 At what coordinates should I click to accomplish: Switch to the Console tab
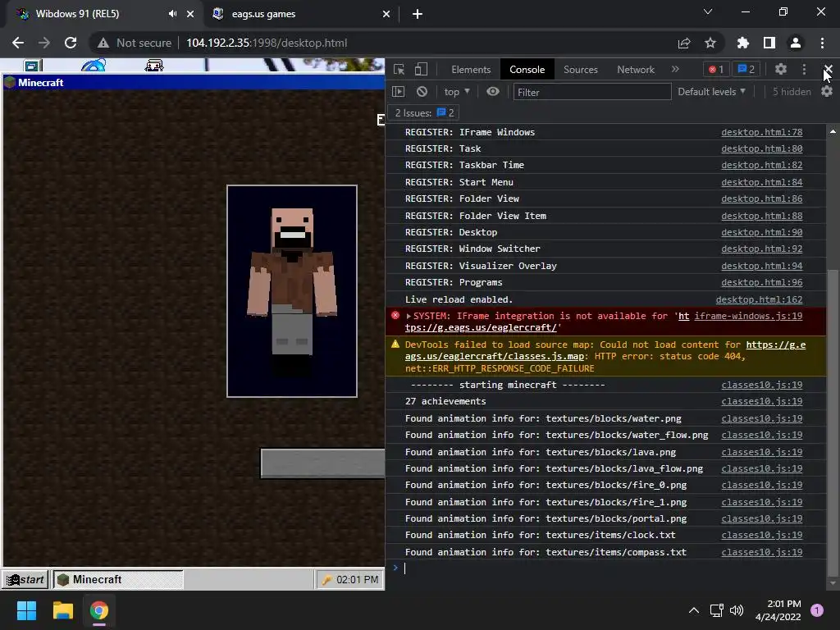(x=527, y=69)
